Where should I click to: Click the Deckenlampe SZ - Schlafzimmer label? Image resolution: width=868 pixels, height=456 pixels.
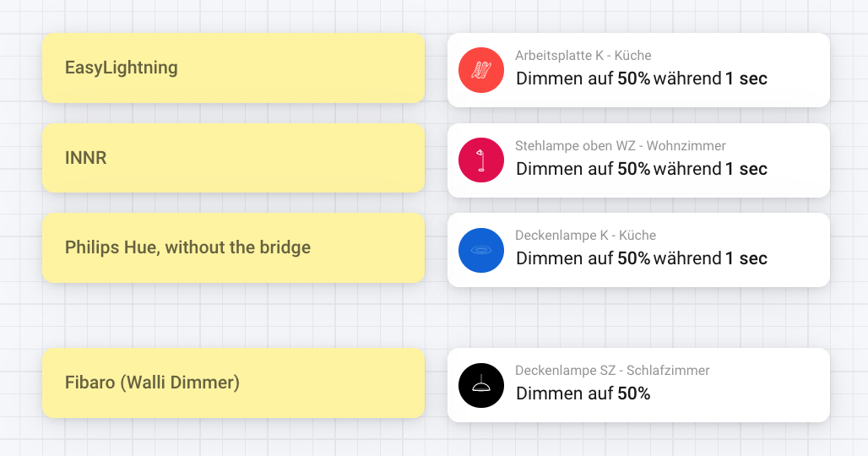pyautogui.click(x=612, y=371)
